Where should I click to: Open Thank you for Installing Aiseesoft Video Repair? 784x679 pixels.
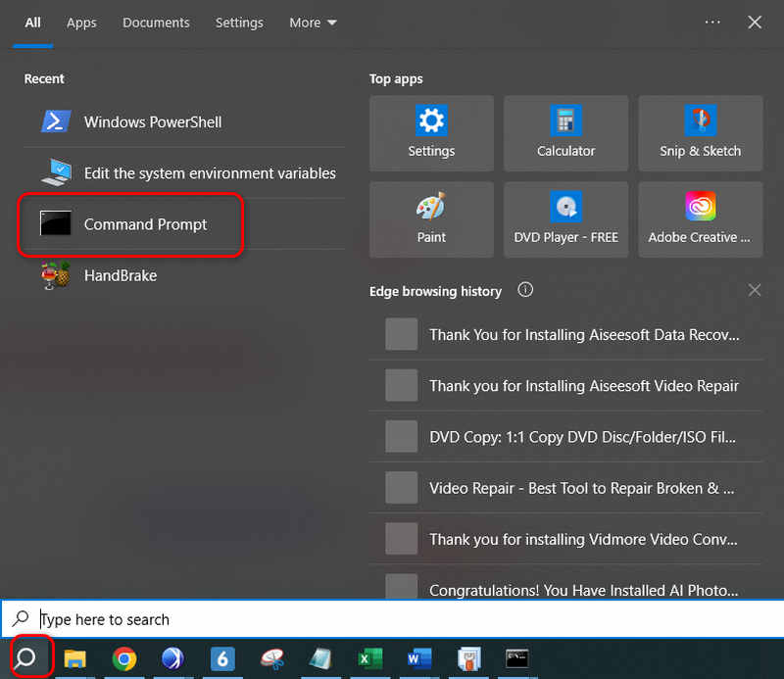(566, 385)
